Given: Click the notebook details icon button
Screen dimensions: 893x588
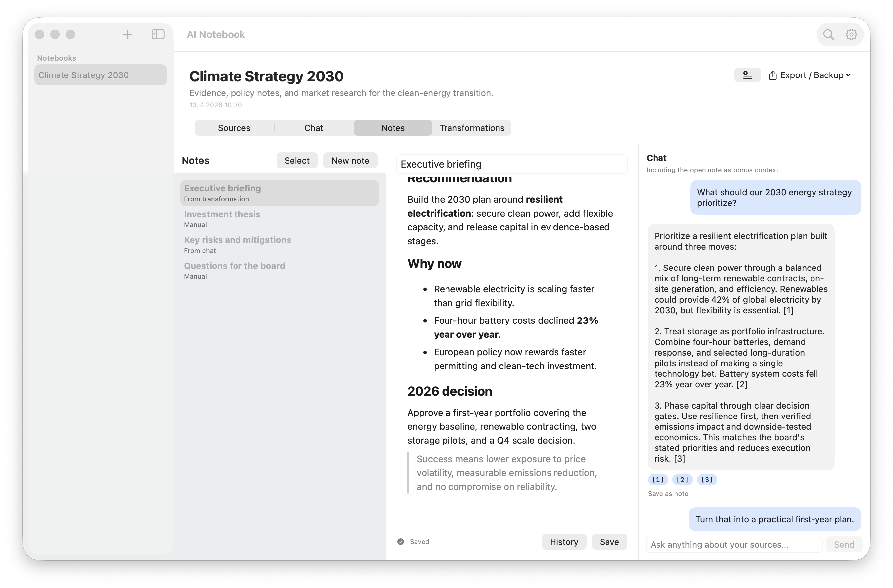Looking at the screenshot, I should [747, 75].
